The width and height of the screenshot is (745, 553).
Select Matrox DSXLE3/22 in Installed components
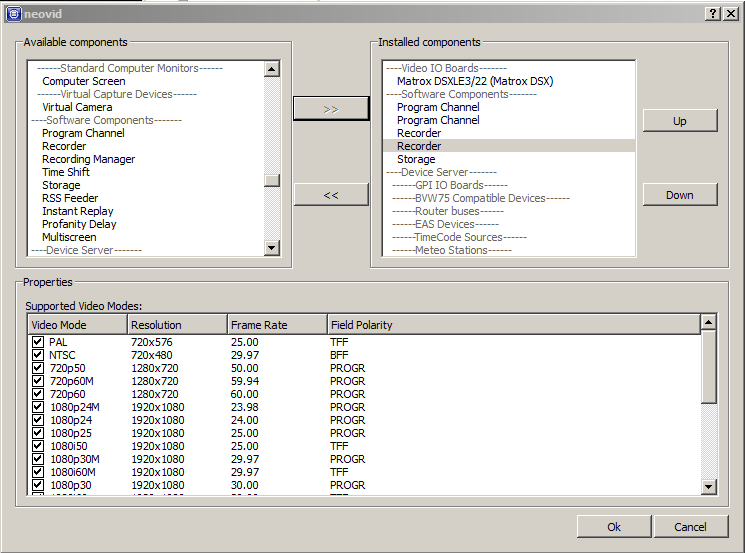475,81
